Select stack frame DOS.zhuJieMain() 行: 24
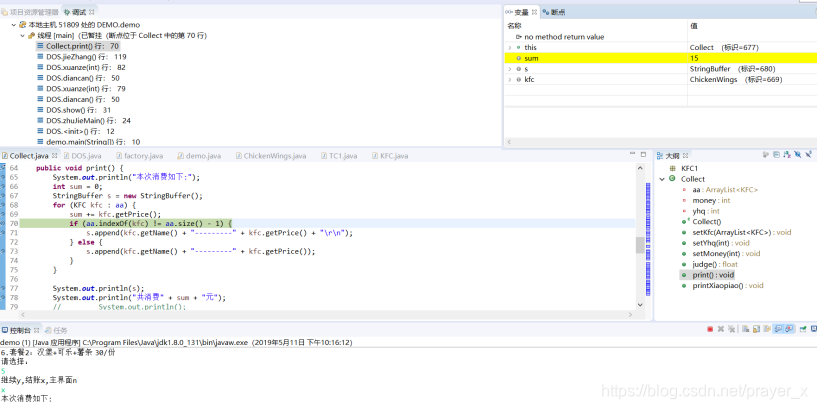The height and width of the screenshot is (409, 817). (x=84, y=120)
